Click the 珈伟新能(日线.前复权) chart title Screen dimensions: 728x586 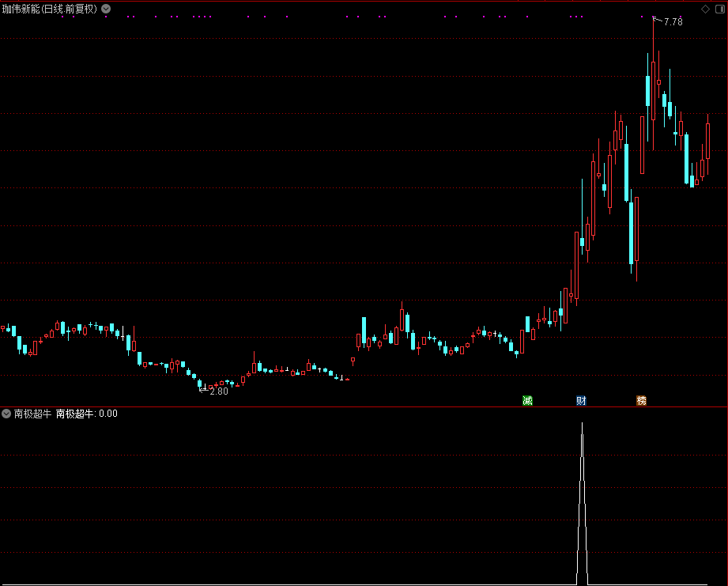click(49, 9)
